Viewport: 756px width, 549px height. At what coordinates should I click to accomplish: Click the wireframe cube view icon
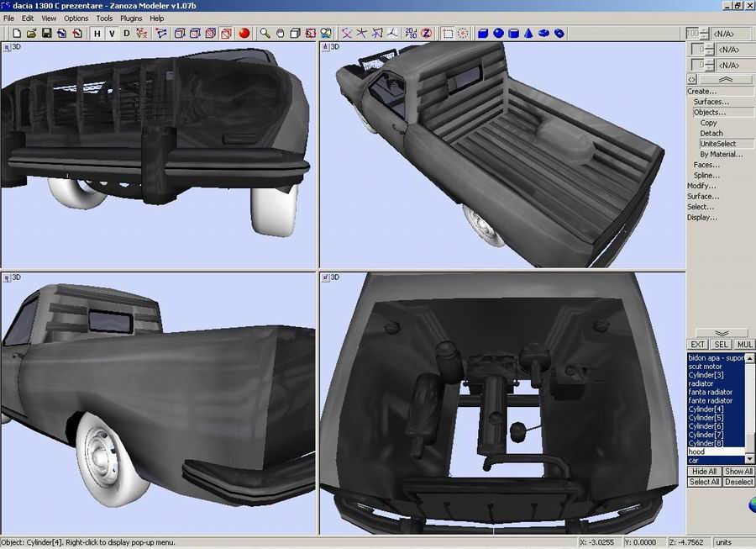click(x=180, y=34)
